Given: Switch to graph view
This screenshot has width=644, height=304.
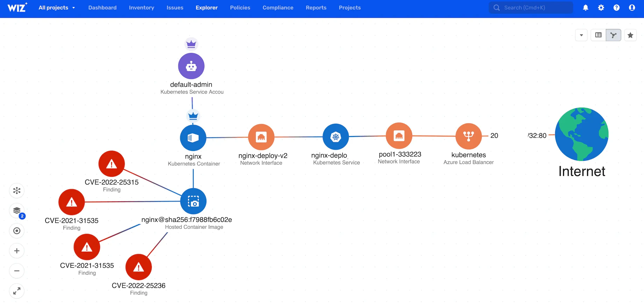Looking at the screenshot, I should pos(614,35).
